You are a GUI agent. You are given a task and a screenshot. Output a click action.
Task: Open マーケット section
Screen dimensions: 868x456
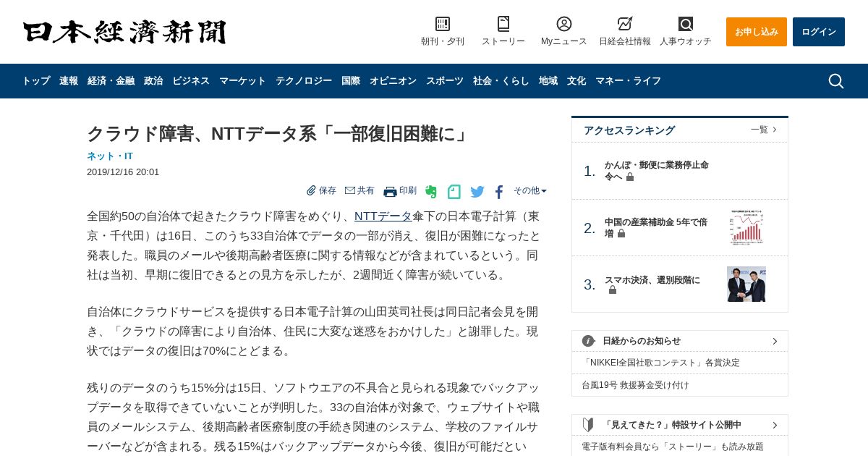(242, 81)
